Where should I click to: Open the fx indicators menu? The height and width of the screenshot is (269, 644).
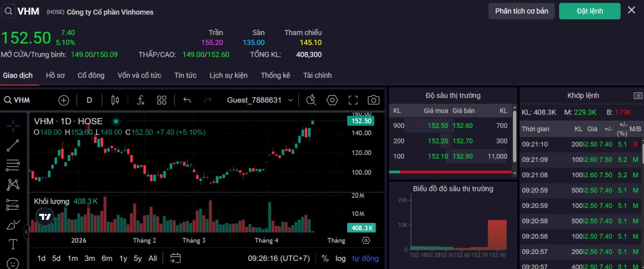coord(141,100)
